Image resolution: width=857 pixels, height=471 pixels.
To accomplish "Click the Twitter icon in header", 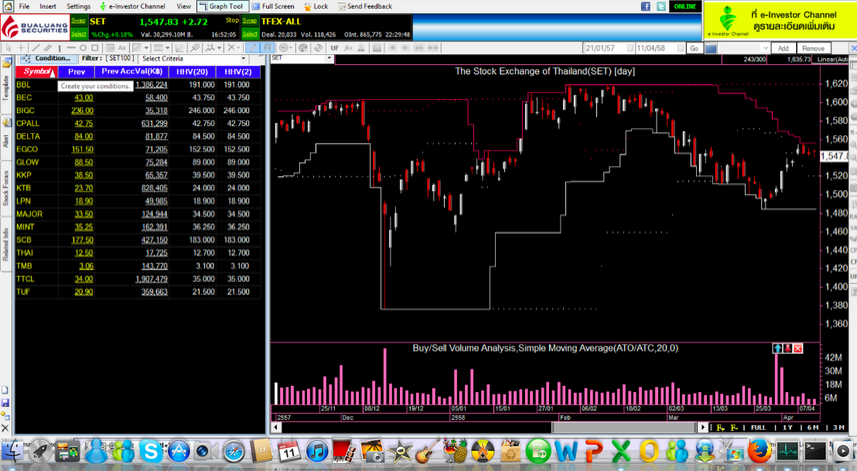I will pyautogui.click(x=661, y=7).
